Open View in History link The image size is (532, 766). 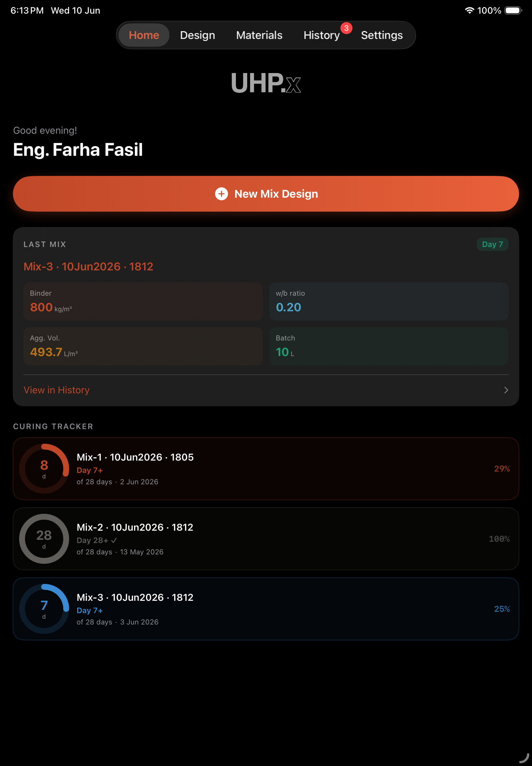(x=56, y=390)
